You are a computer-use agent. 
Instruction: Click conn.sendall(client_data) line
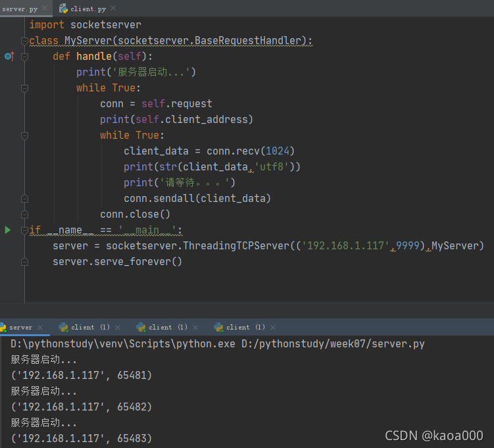pyautogui.click(x=197, y=199)
